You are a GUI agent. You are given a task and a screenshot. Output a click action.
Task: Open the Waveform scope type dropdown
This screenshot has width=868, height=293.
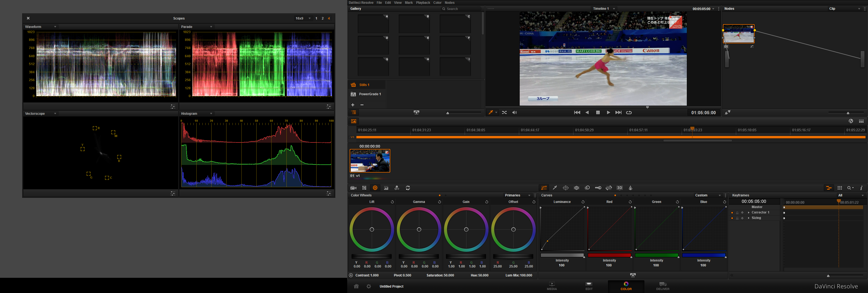point(55,27)
